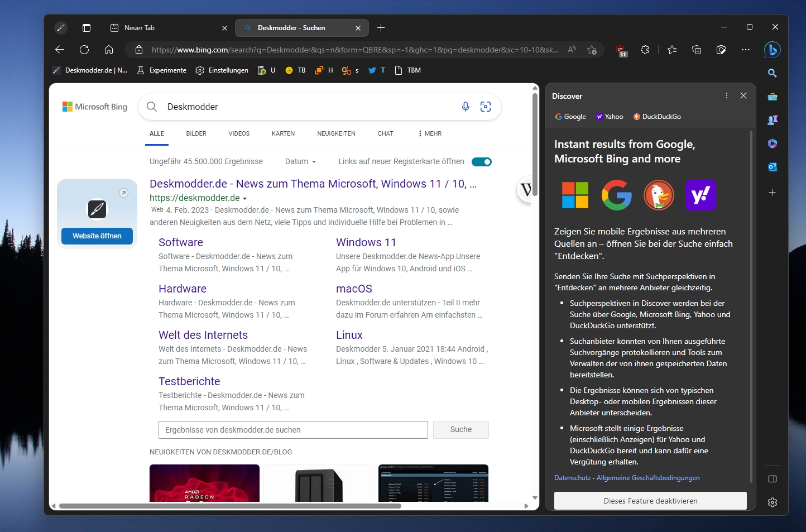
Task: Toggle Links auf neuer Registerkarte öffnen switch
Action: point(482,162)
